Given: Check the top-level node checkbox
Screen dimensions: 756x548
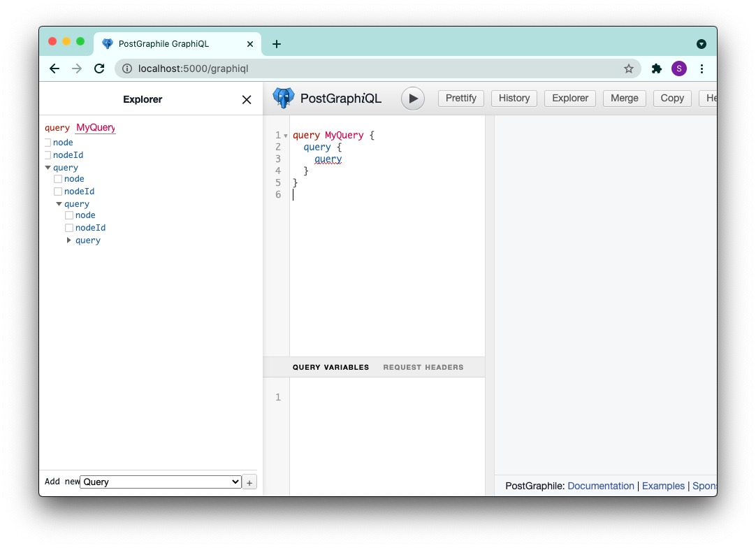Looking at the screenshot, I should 48,143.
